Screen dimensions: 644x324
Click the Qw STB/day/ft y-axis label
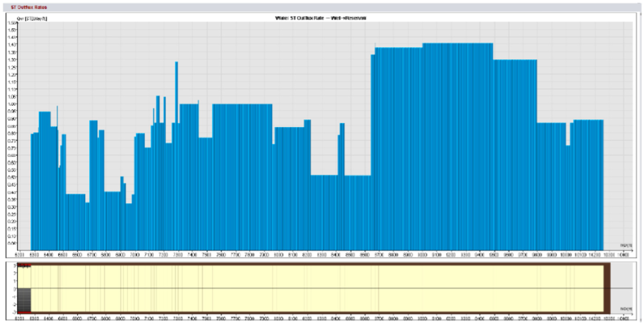(32, 19)
